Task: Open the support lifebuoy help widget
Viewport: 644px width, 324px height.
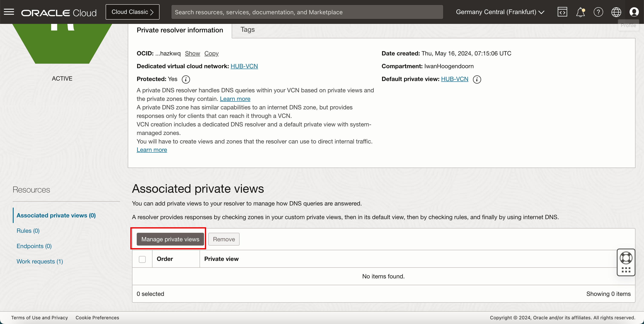Action: 626,258
